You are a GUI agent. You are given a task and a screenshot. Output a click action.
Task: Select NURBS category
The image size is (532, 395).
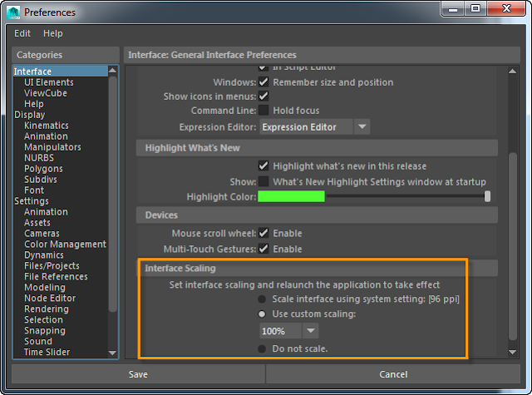39,158
